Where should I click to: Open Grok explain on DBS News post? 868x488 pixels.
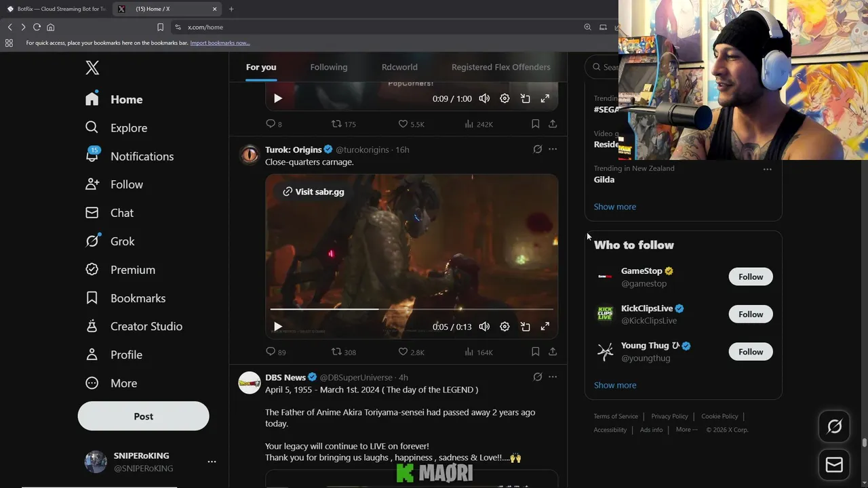(x=538, y=377)
